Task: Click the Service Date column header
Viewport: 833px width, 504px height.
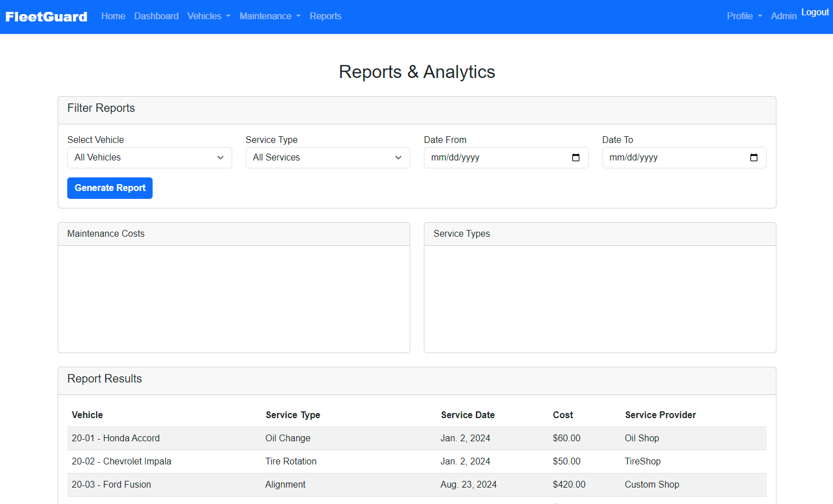Action: click(467, 415)
